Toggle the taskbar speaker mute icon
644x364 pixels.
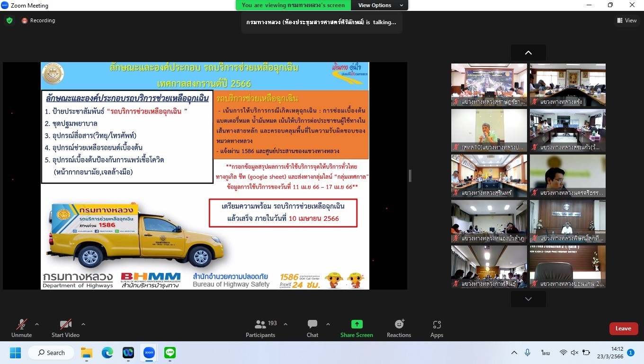574,353
